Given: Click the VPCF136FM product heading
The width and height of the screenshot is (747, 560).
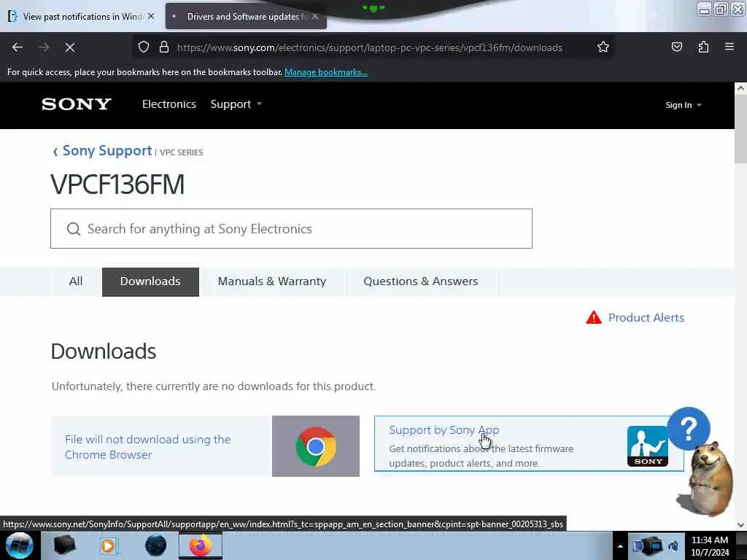Looking at the screenshot, I should [x=117, y=184].
